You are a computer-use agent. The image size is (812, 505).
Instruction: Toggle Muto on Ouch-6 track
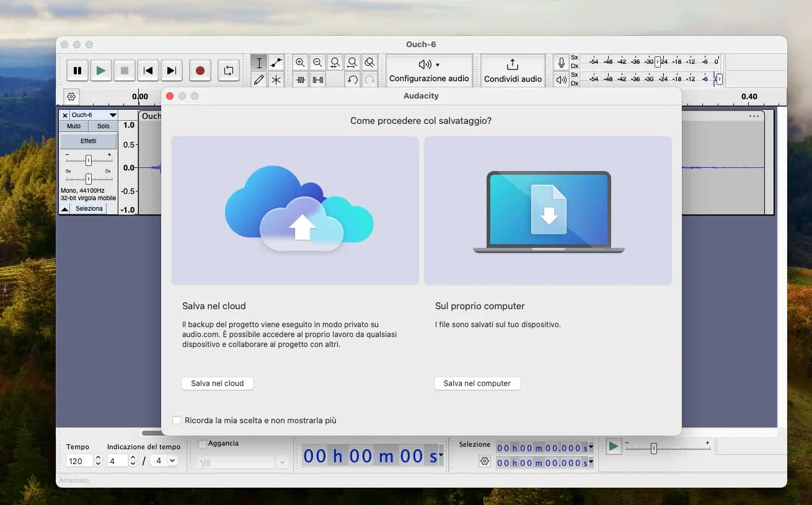tap(74, 126)
